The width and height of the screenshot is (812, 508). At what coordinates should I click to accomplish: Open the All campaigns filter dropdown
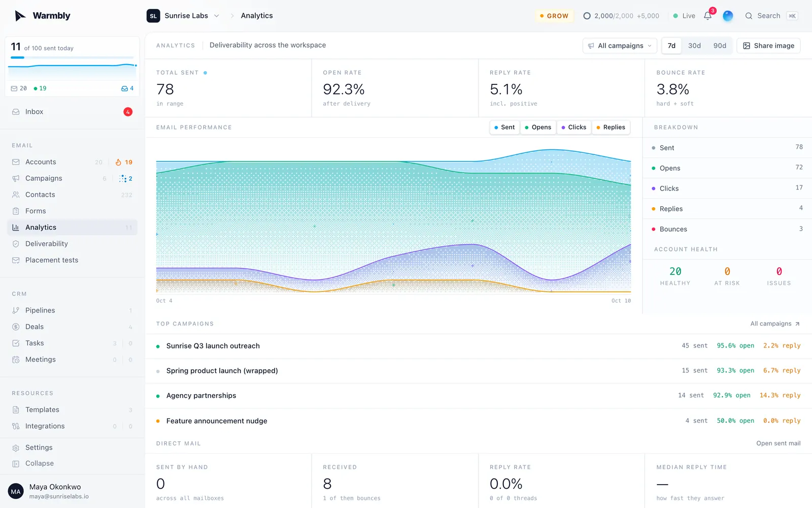pos(620,46)
